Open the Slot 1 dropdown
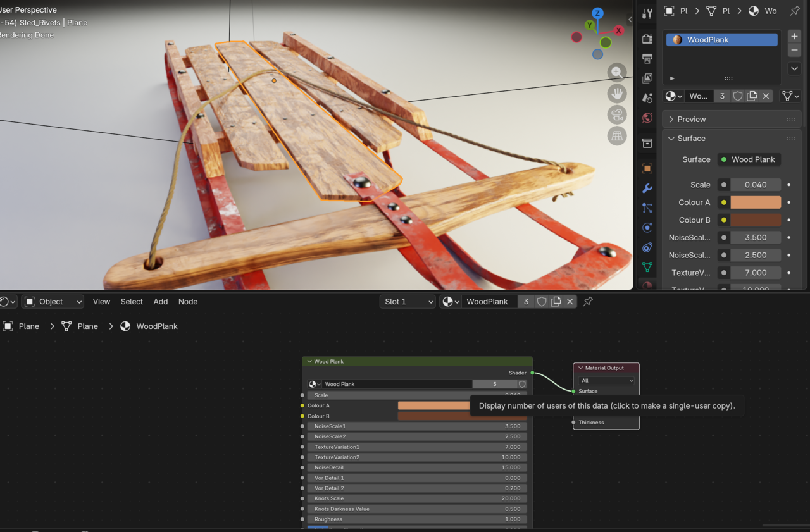Viewport: 810px width, 532px height. [x=407, y=302]
